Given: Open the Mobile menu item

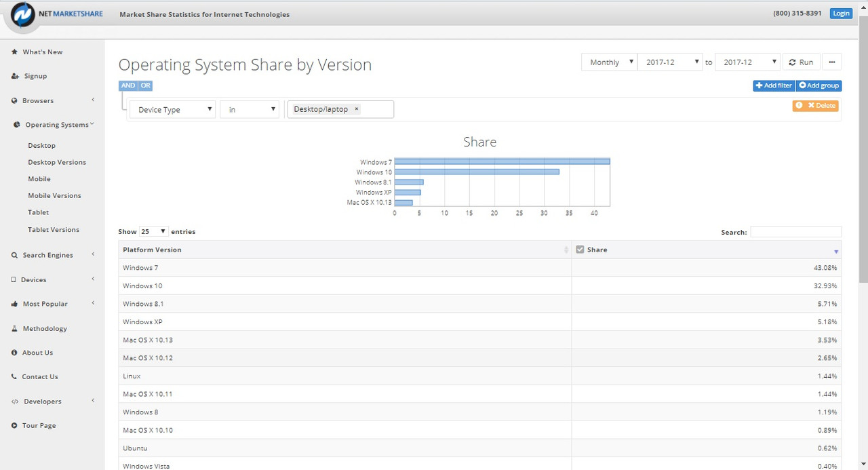Looking at the screenshot, I should click(x=39, y=179).
